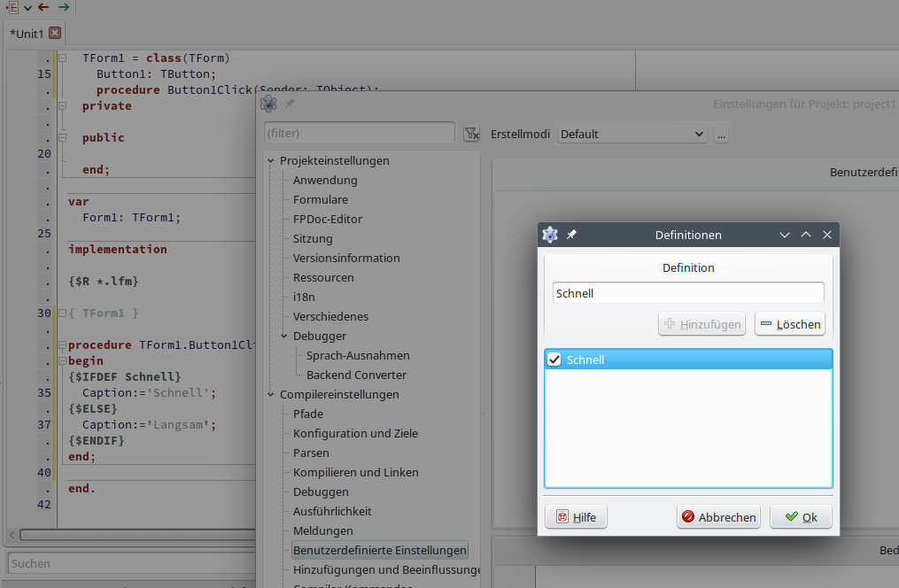Click the Caption:='Langsam'; code line
The height and width of the screenshot is (588, 899).
pyautogui.click(x=149, y=425)
